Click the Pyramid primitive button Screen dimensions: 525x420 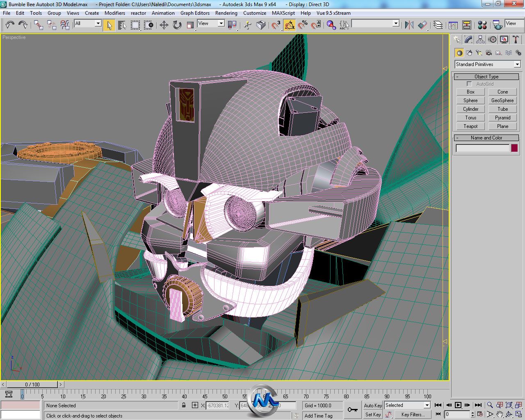pos(502,118)
